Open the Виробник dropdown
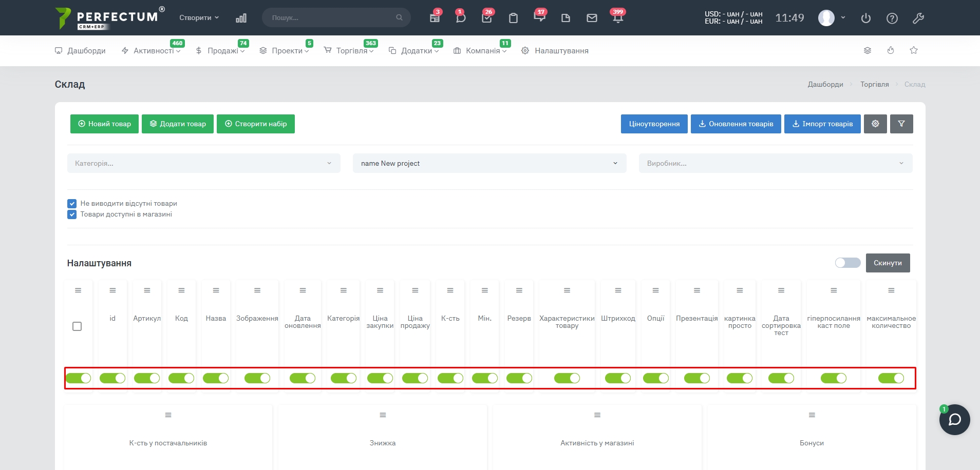 pos(775,163)
